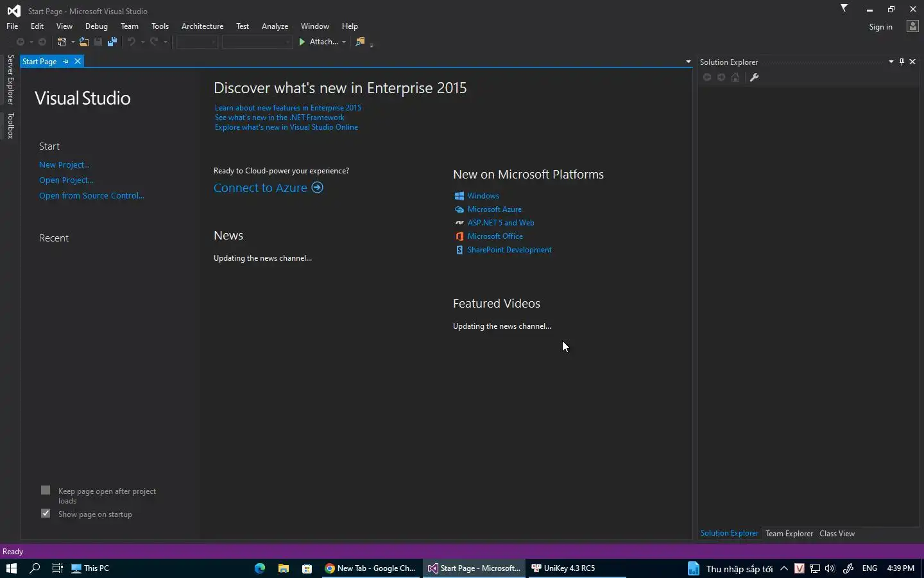Click the Find in Files toolbar icon
The height and width of the screenshot is (578, 924).
pyautogui.click(x=361, y=42)
